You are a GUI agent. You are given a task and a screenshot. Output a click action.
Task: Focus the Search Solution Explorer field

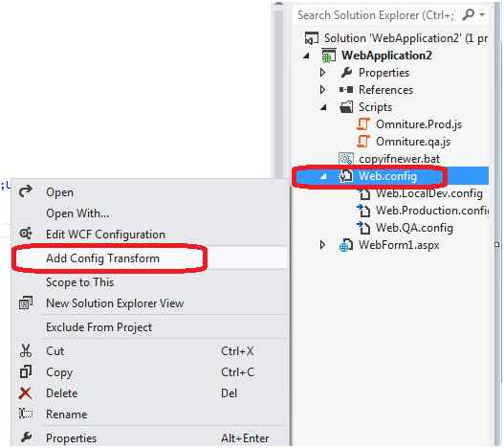[376, 14]
